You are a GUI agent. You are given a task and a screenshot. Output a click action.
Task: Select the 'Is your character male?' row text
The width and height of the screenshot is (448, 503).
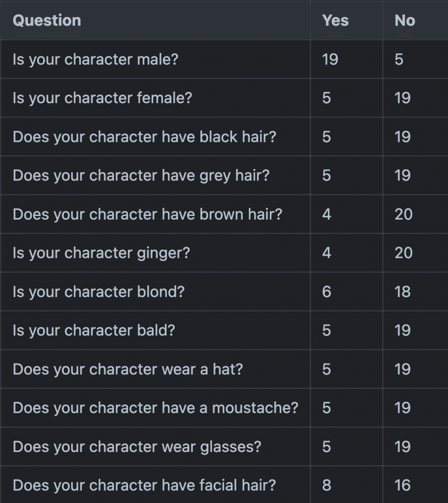[95, 59]
